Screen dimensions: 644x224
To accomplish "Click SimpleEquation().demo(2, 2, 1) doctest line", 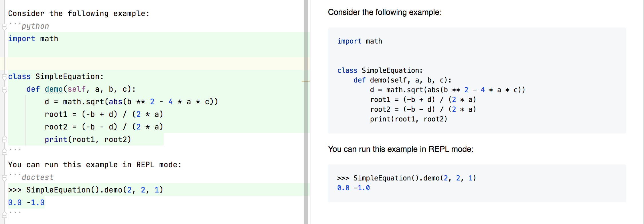I will pos(85,190).
